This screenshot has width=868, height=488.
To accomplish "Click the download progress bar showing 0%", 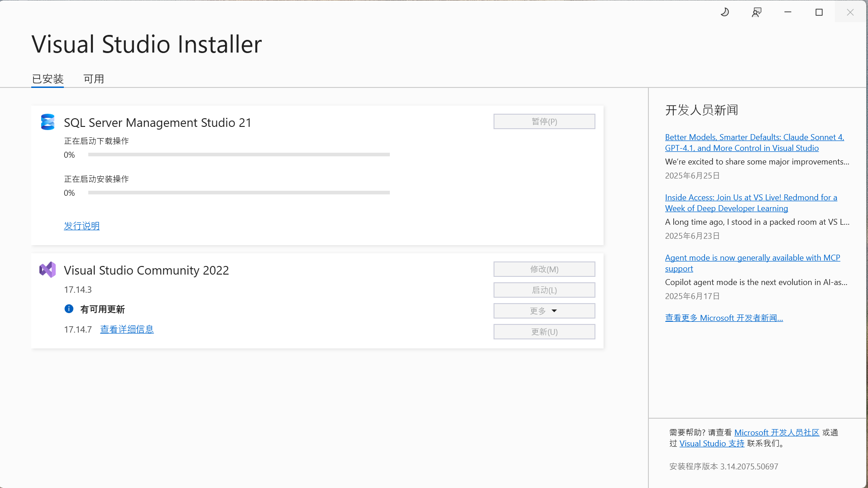I will [239, 154].
